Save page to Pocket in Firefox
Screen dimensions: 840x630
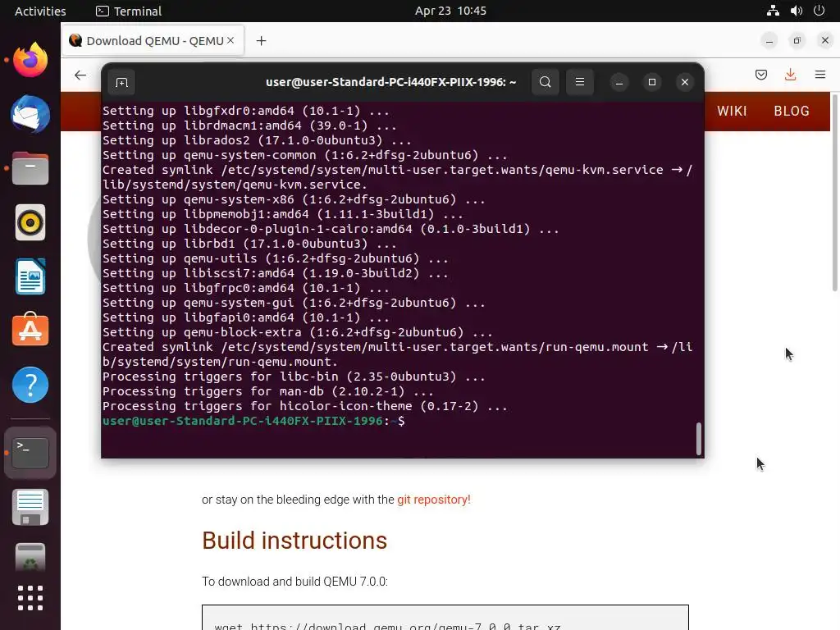[761, 75]
